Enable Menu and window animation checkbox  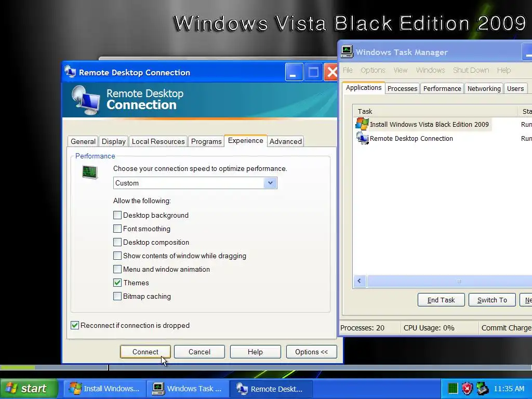pos(117,269)
